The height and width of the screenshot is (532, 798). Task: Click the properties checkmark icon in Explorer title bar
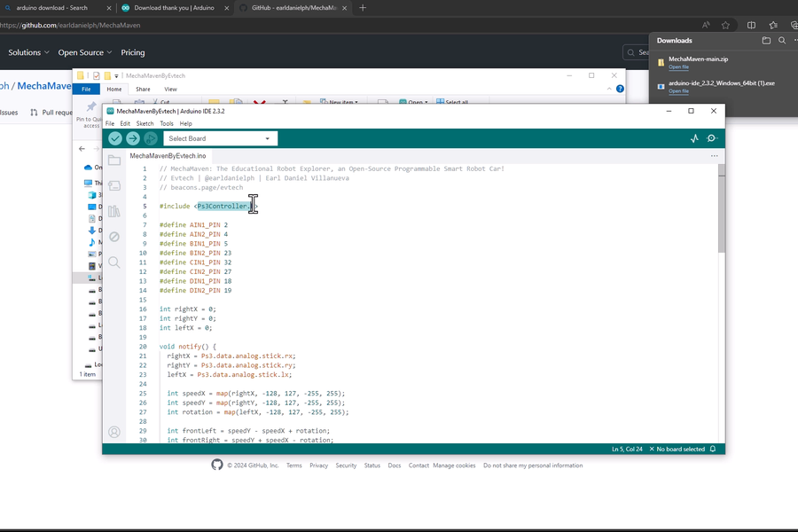pyautogui.click(x=96, y=76)
